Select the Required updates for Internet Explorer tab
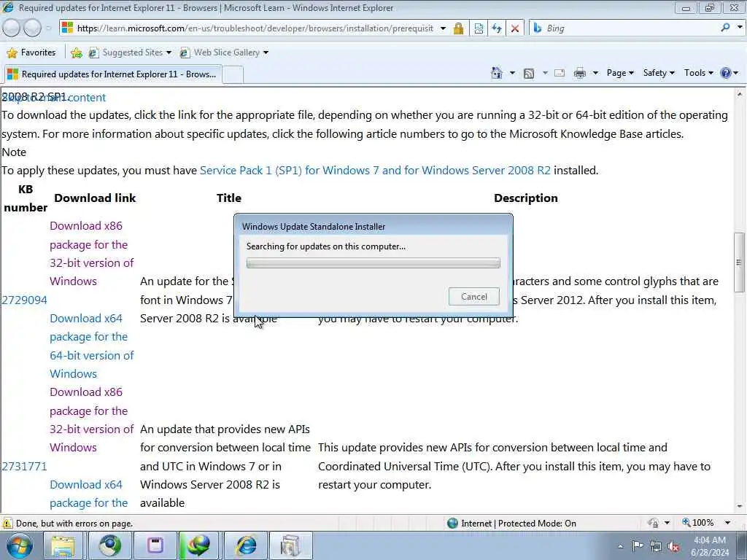 [112, 74]
